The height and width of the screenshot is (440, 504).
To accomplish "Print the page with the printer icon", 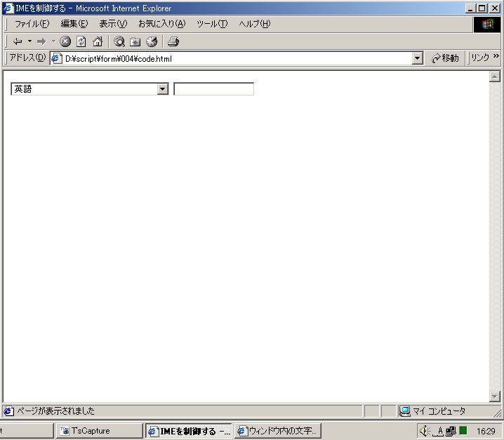I will coord(173,41).
